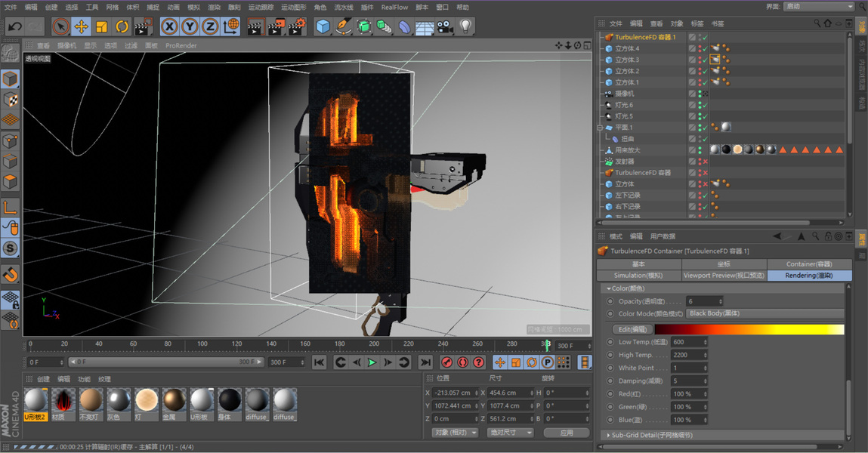
Task: Select the Move tool
Action: (x=81, y=27)
